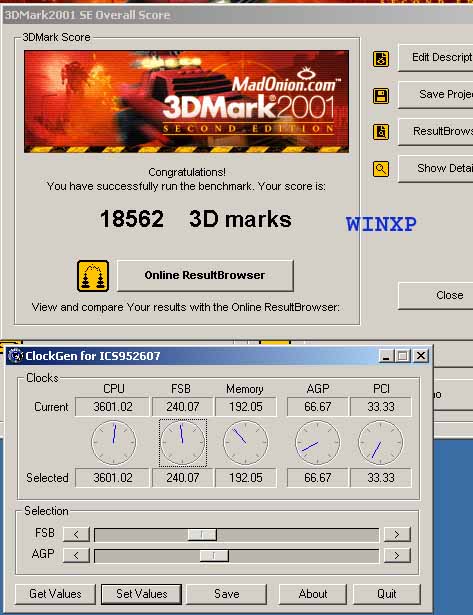Click the PCI clock dial gauge
Screen dimensions: 473x615
(380, 442)
